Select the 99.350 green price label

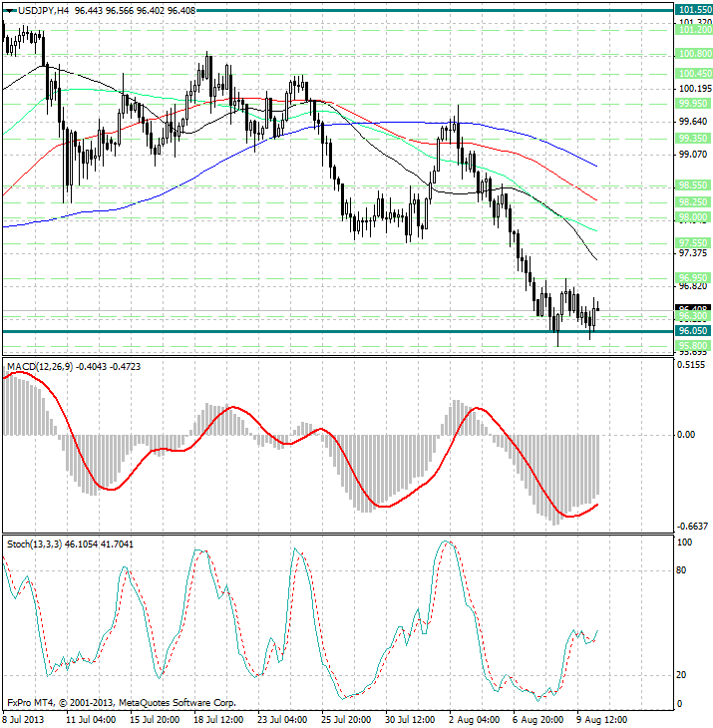tap(693, 139)
